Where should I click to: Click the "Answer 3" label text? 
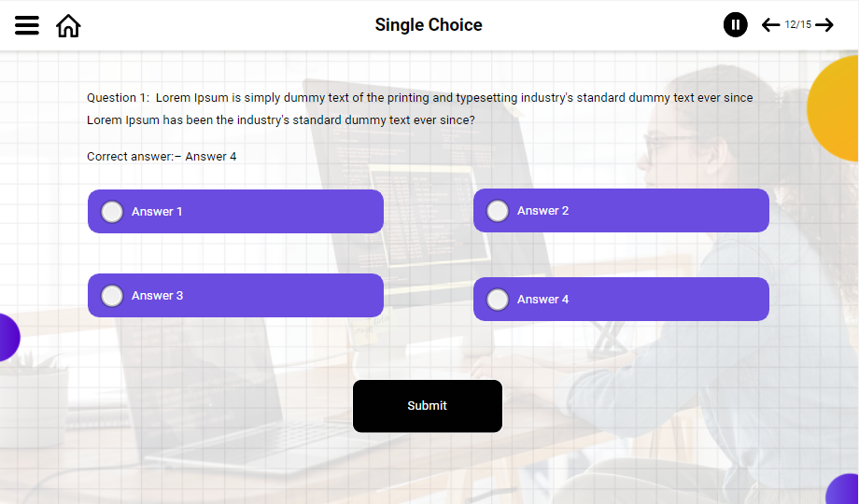coord(157,296)
